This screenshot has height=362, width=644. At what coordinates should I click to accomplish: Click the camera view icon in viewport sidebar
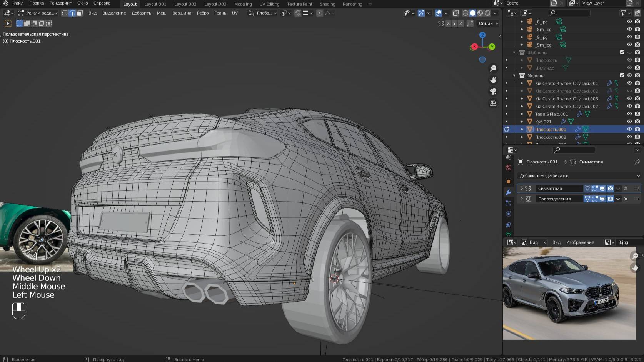click(x=493, y=91)
